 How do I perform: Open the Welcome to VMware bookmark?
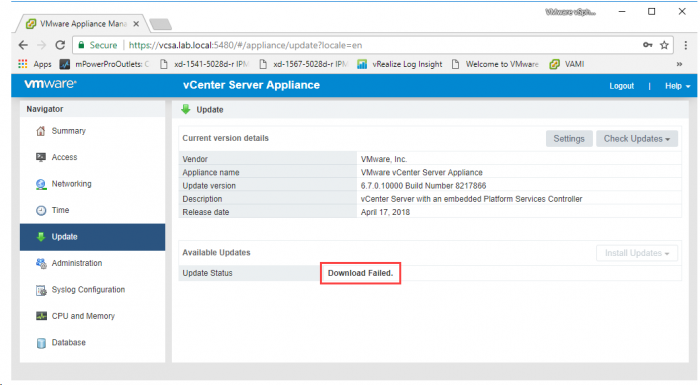pos(495,64)
